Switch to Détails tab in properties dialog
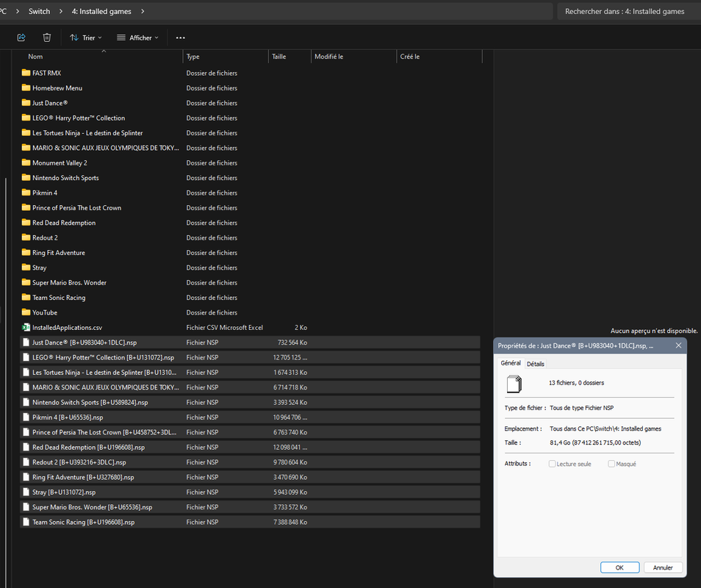 coord(535,364)
